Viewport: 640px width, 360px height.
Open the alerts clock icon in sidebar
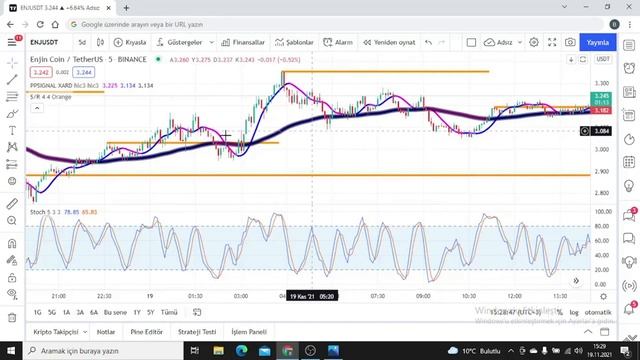[629, 68]
